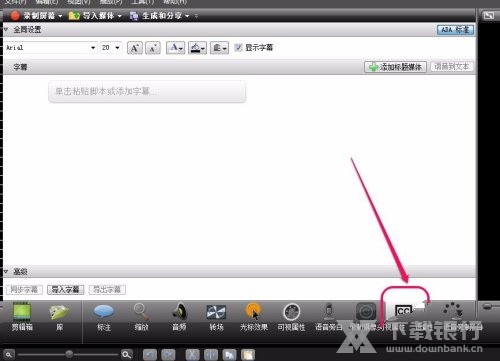Click the timeline zoom-out magnifier
The width and height of the screenshot is (500, 361).
9,354
